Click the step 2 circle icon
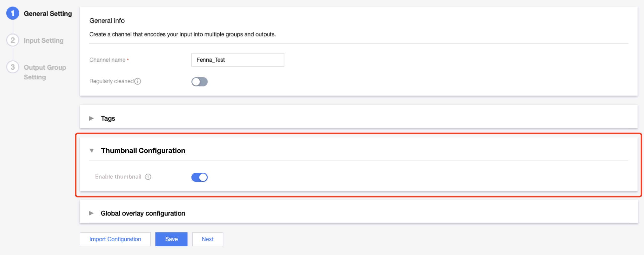The width and height of the screenshot is (644, 255). pos(12,40)
